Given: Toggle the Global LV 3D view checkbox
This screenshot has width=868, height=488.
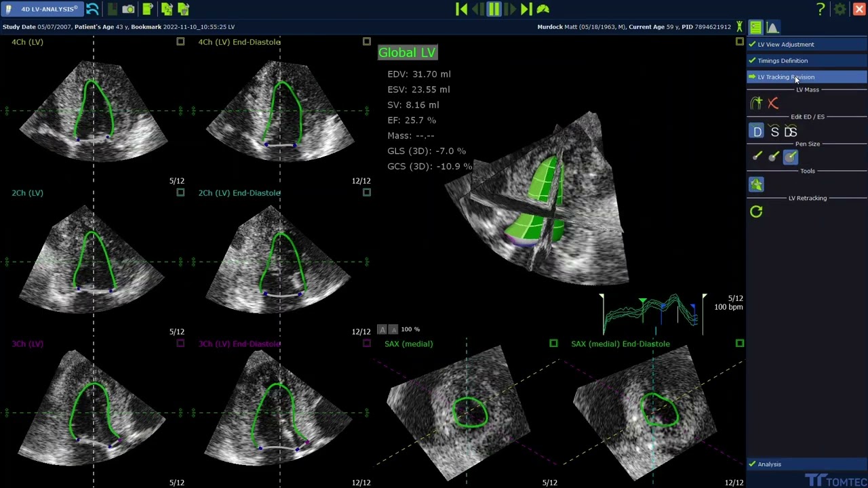Looking at the screenshot, I should tap(740, 42).
